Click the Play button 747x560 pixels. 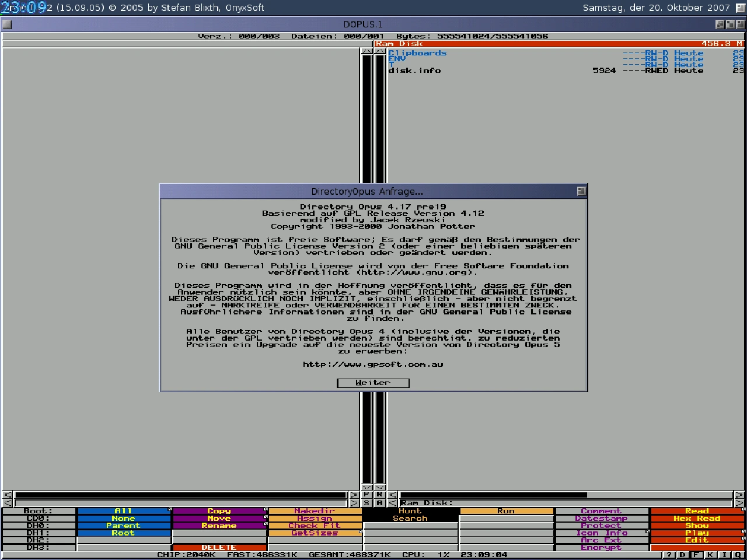click(697, 533)
